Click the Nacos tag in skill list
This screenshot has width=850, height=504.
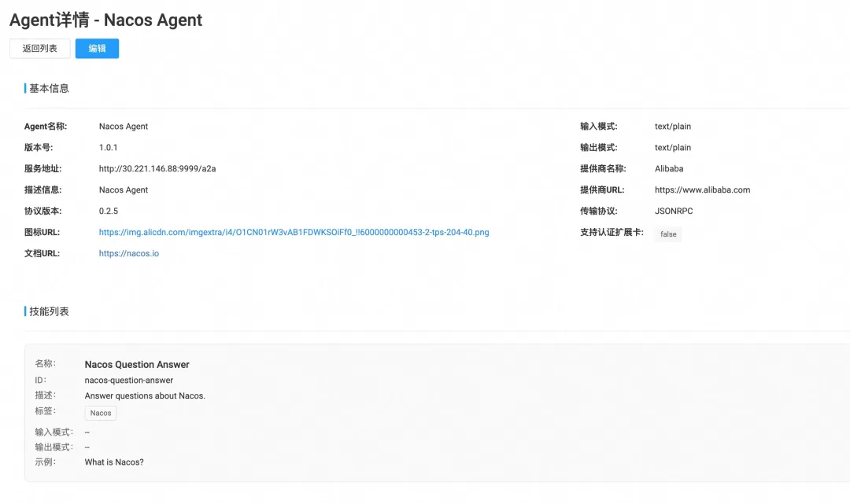pyautogui.click(x=101, y=413)
